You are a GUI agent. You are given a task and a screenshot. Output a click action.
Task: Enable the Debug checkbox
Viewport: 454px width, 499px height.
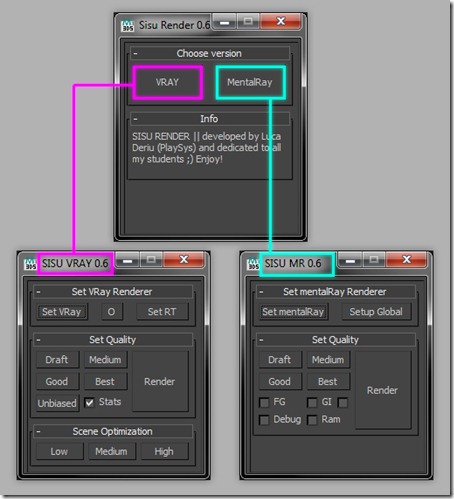(x=264, y=420)
